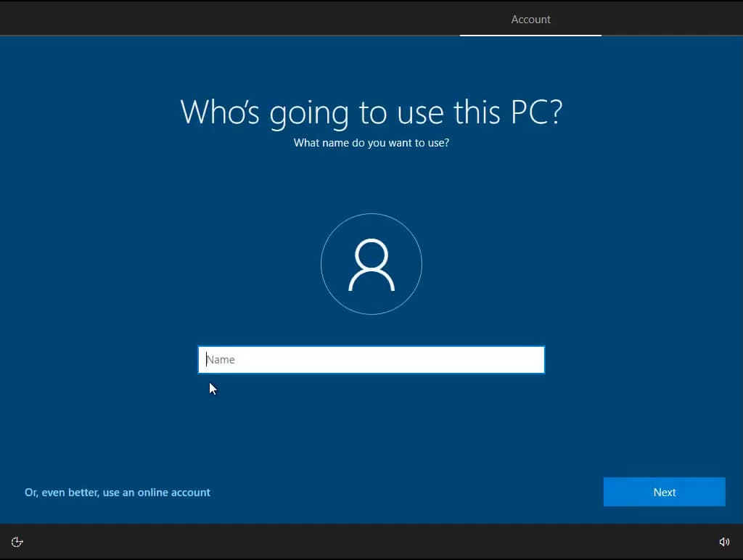Click the 'Name' placeholder text

[x=221, y=360]
